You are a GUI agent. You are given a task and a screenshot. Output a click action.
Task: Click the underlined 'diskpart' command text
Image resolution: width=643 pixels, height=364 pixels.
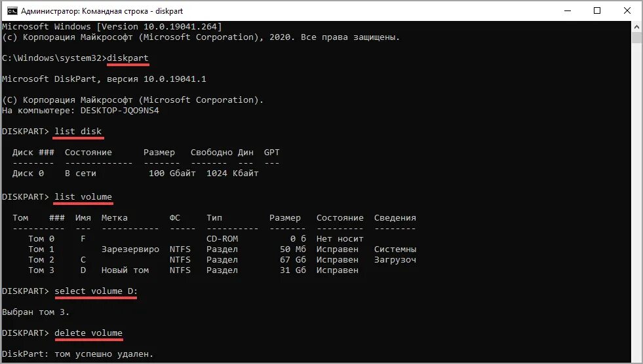[128, 58]
